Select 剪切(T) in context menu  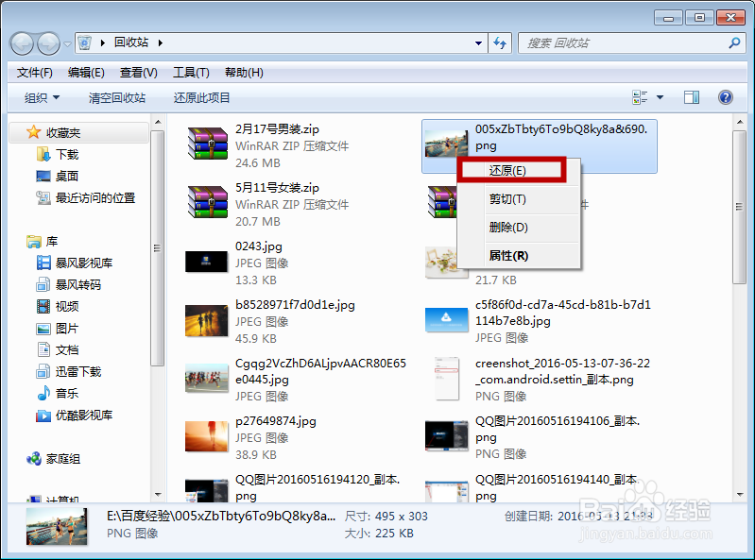[x=519, y=199]
